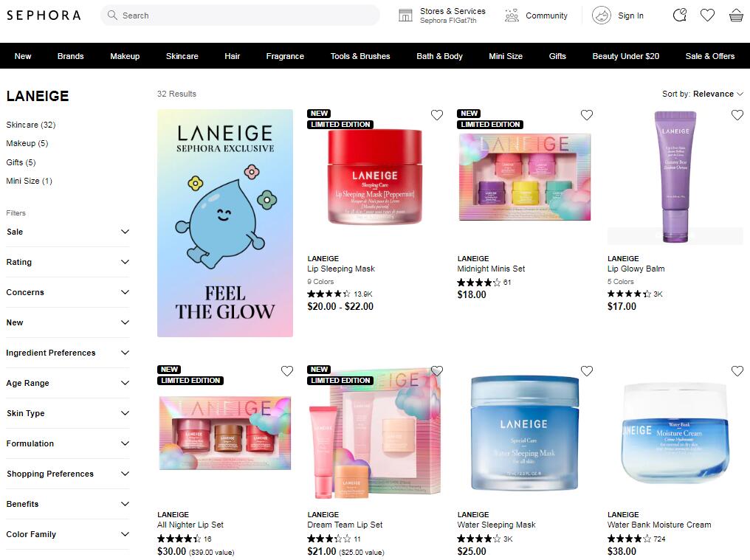The image size is (750, 560).
Task: Click the Sign In profile avatar icon
Action: 601,15
